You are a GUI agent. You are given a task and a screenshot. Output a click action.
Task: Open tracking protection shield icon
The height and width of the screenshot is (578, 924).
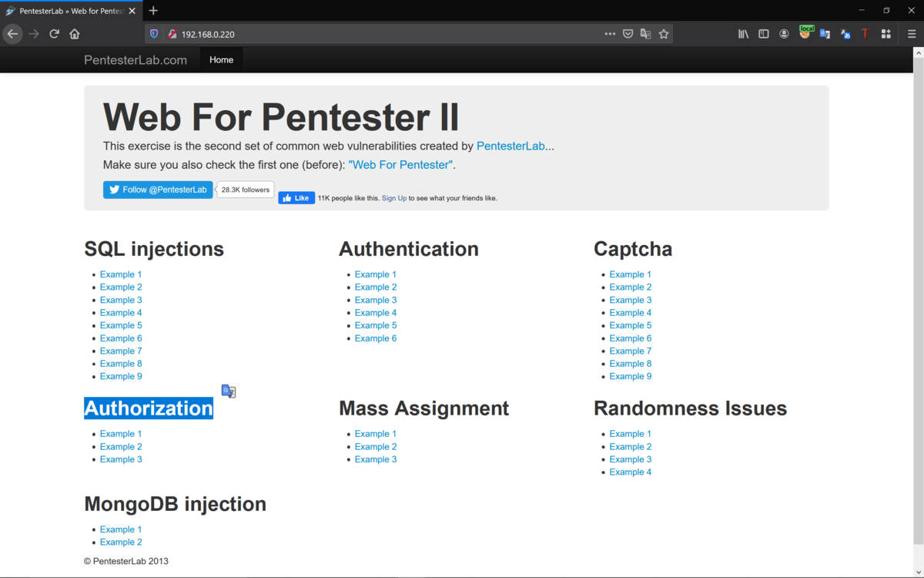[154, 34]
